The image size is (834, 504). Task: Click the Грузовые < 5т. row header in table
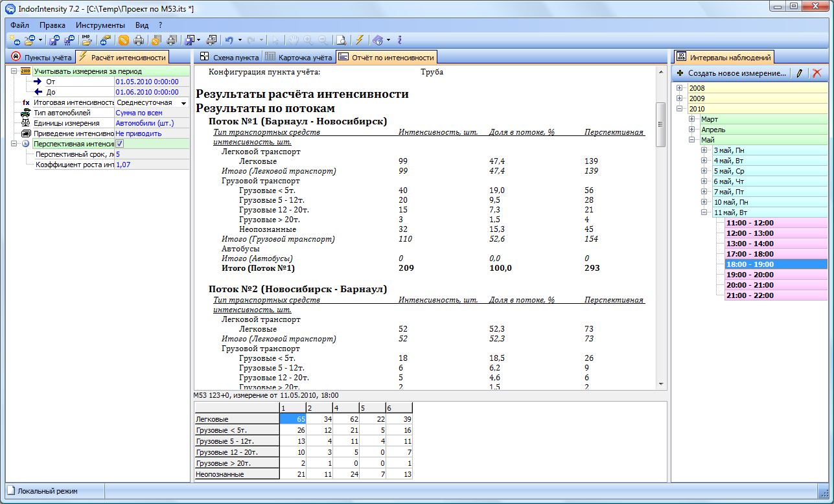point(236,430)
